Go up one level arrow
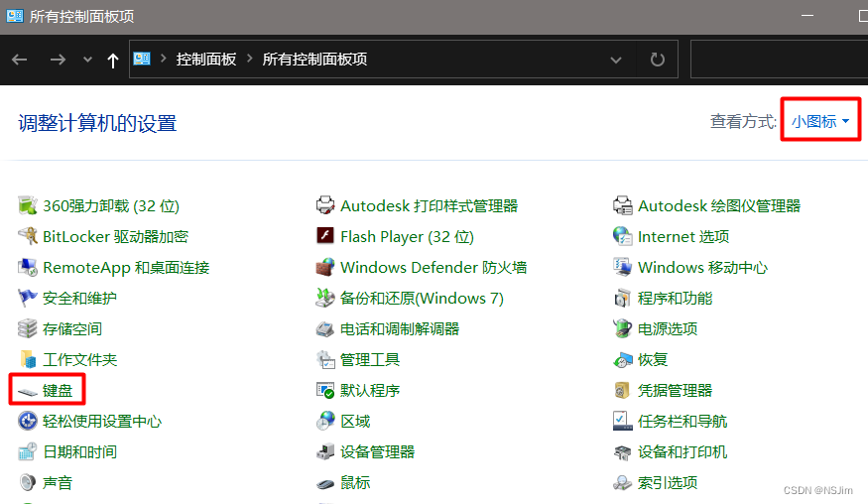Viewport: 868px width, 504px height. [113, 60]
